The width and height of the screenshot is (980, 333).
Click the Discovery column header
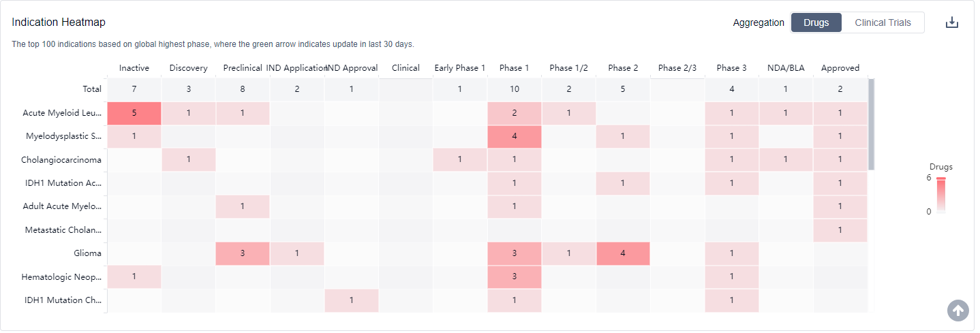pos(189,68)
